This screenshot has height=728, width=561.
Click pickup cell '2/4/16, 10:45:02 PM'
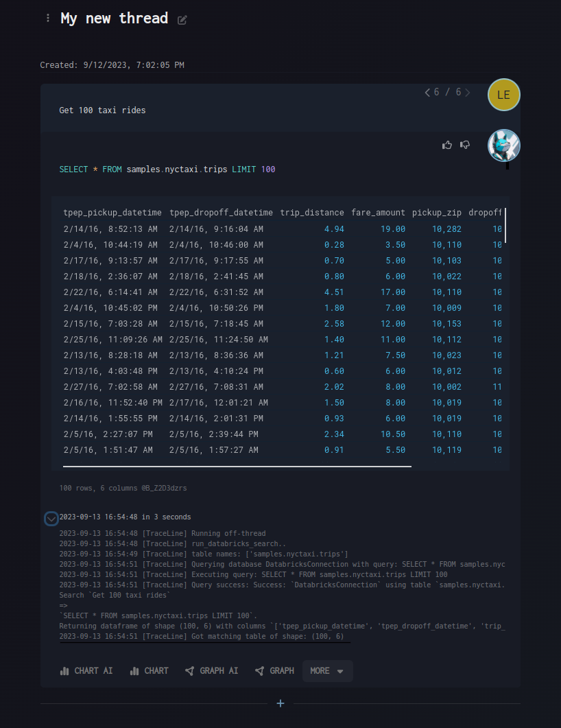[x=110, y=308]
